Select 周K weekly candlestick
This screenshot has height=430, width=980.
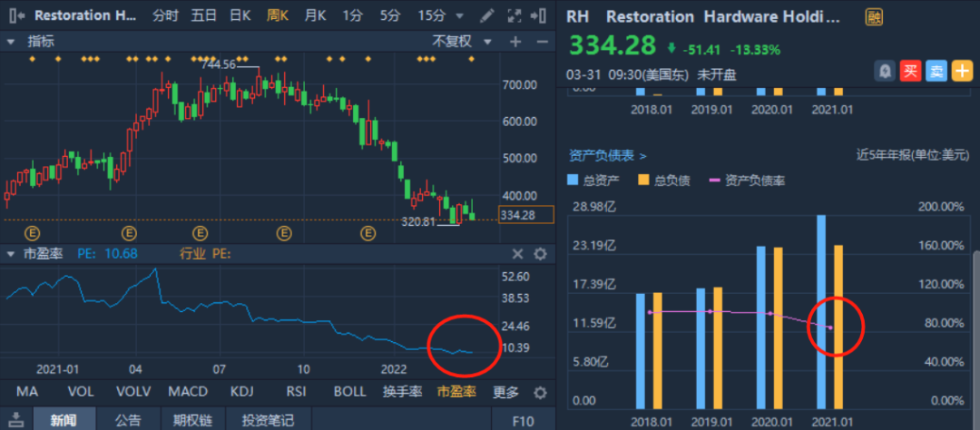pyautogui.click(x=278, y=15)
